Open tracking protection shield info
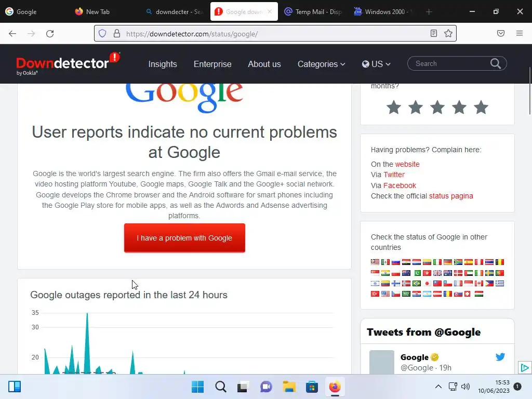 [x=102, y=33]
